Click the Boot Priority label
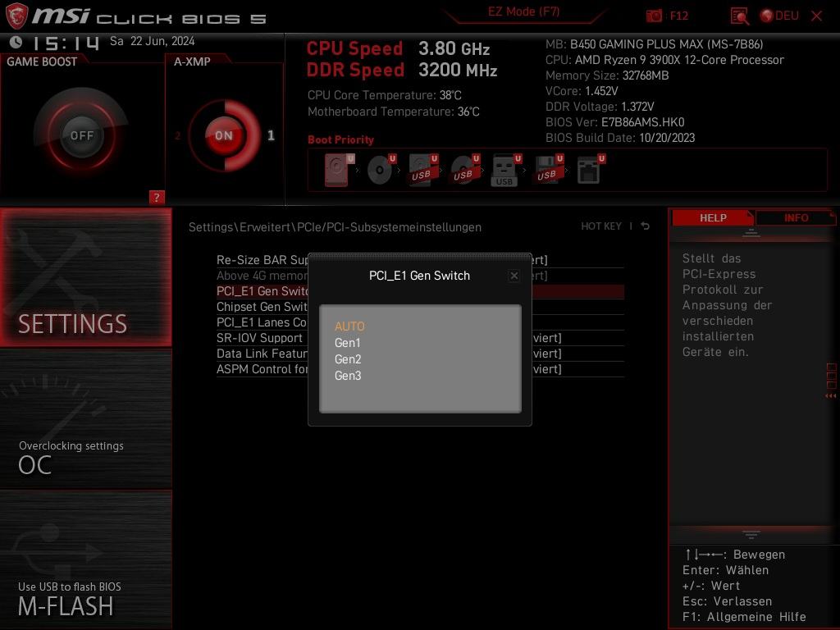840x630 pixels. 340,139
